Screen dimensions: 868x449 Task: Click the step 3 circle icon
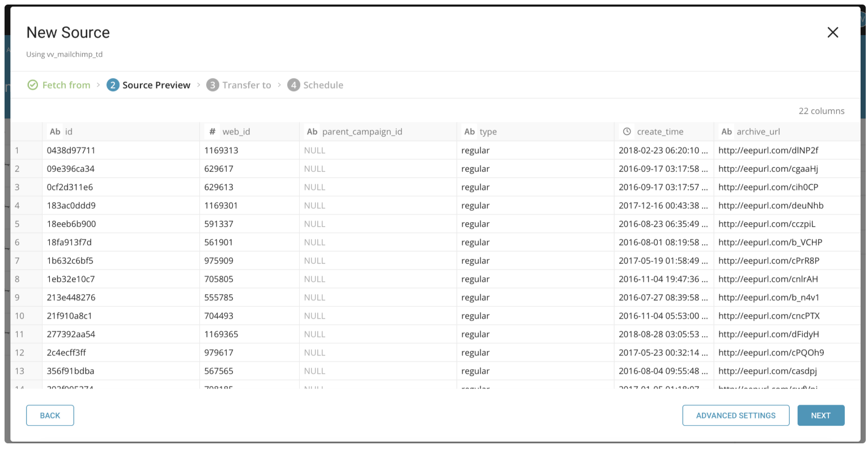tap(212, 85)
